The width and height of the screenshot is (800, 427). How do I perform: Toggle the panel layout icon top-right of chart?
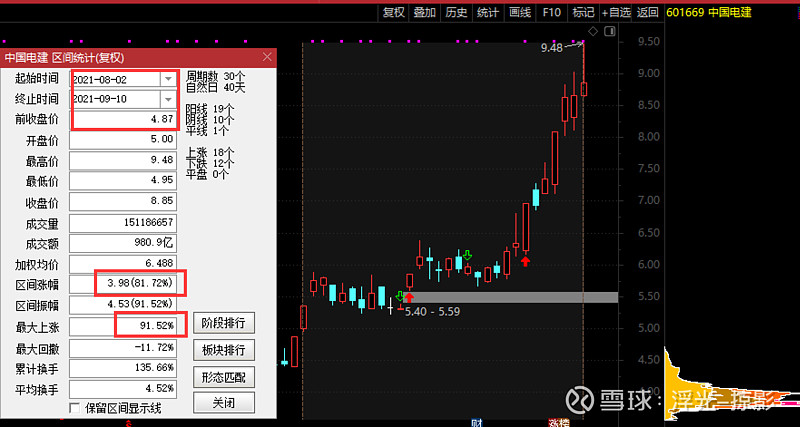(x=610, y=32)
